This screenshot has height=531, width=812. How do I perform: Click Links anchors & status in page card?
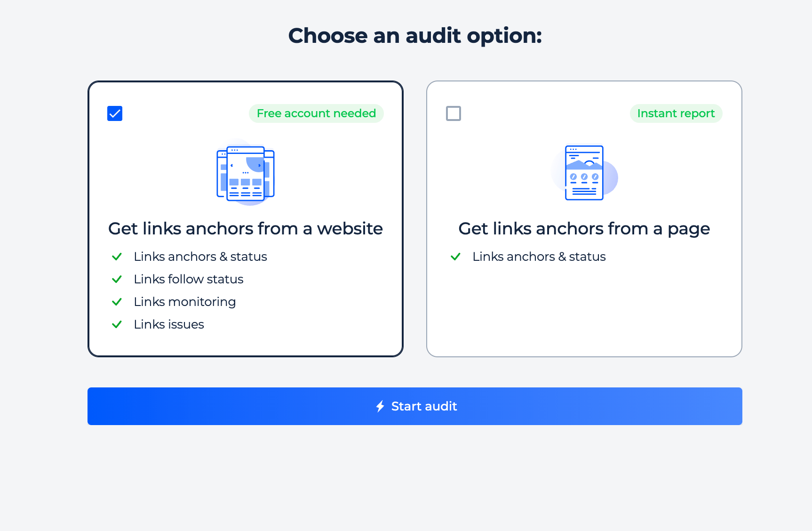click(x=539, y=257)
